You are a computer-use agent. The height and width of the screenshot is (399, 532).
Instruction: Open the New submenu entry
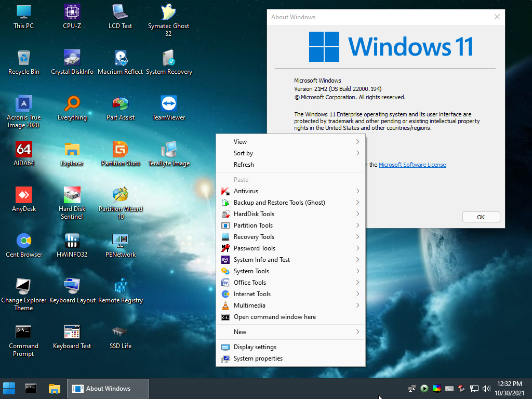point(290,332)
